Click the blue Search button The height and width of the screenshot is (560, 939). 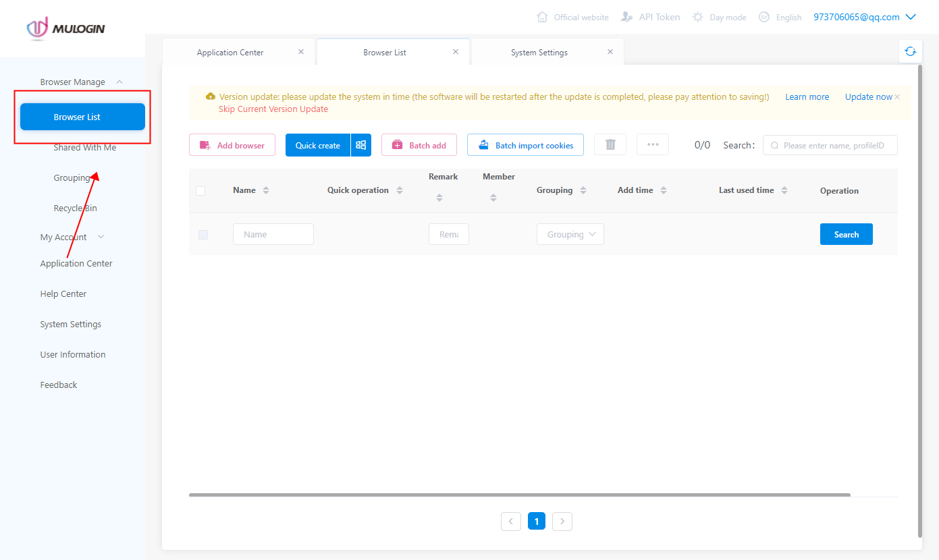(846, 235)
